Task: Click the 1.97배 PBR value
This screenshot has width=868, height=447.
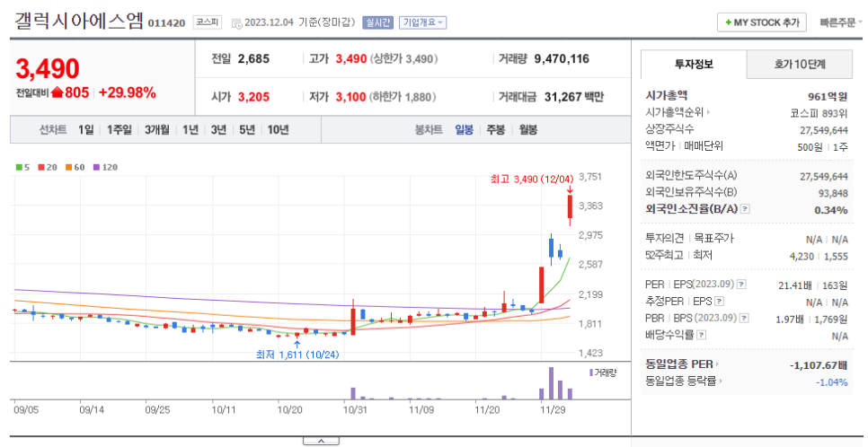Action: coord(790,319)
